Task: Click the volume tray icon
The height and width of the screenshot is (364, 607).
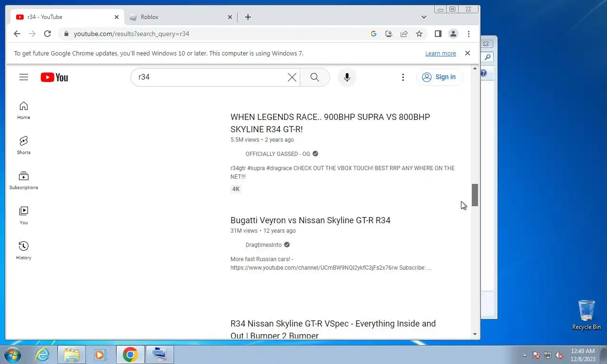Action: tap(559, 355)
